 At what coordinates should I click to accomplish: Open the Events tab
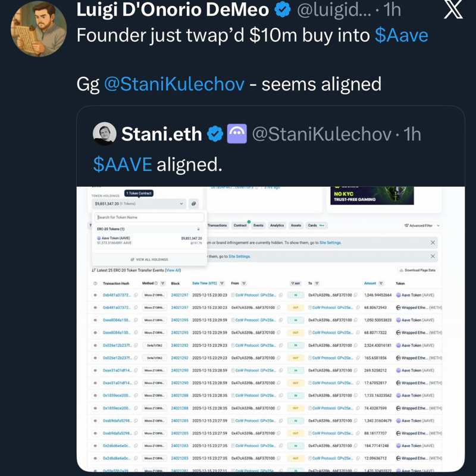(x=258, y=226)
